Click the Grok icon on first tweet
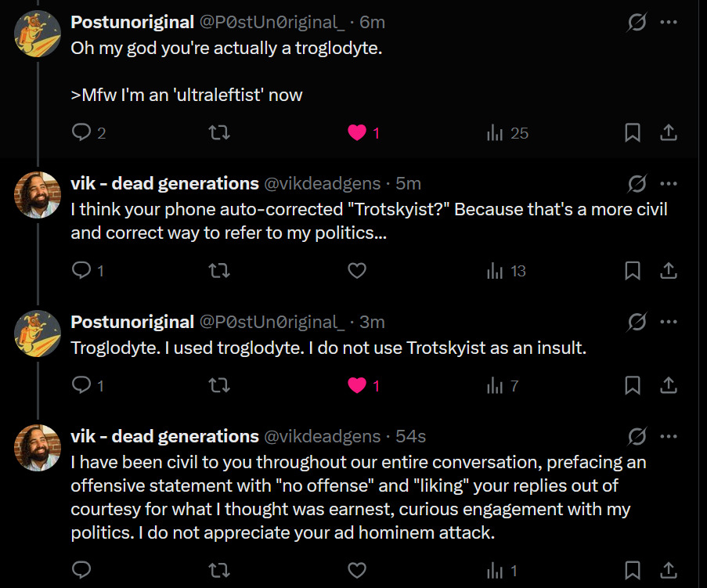The height and width of the screenshot is (588, 707). (x=637, y=23)
